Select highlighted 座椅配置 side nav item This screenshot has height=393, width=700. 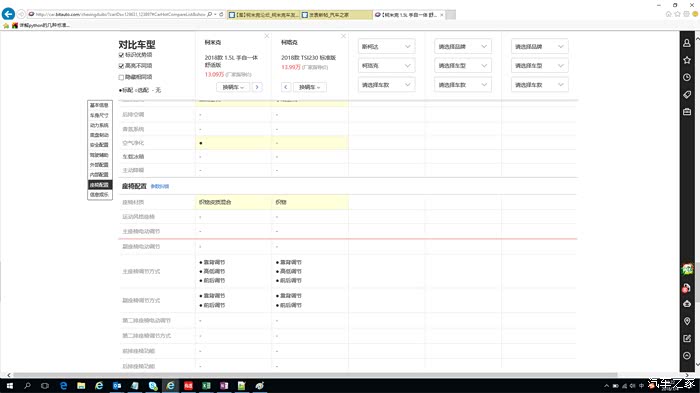[x=99, y=185]
